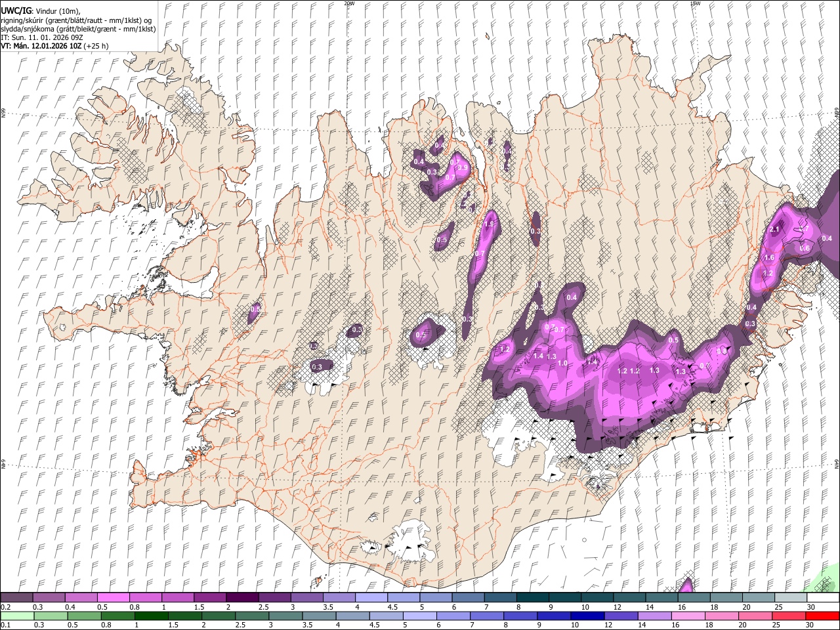
Task: Click the 2.1 precipitation value on map
Action: coord(774,229)
